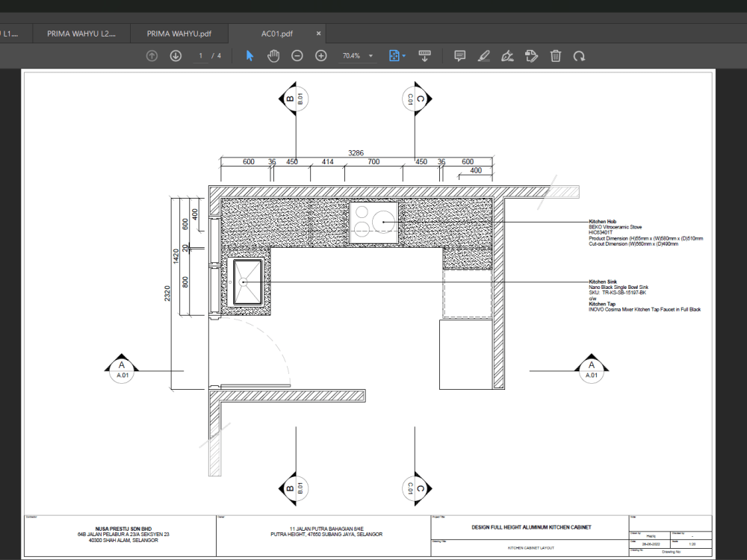Go to the next page with down arrow

175,55
